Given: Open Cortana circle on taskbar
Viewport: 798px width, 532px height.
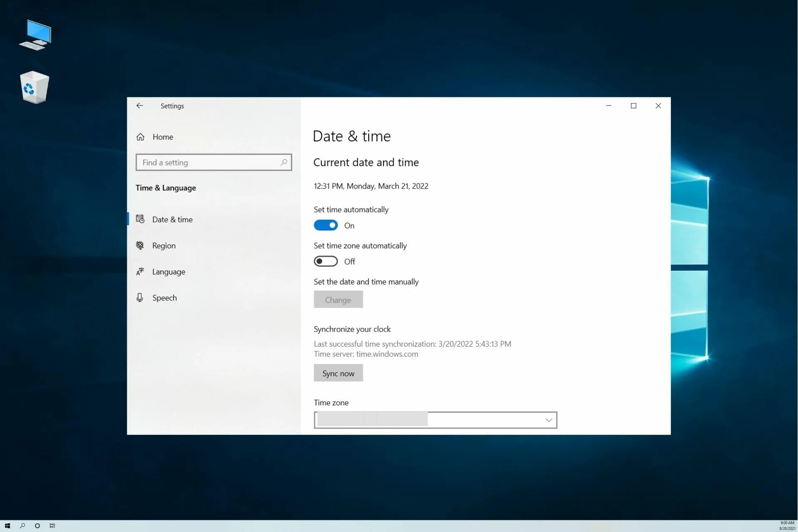Looking at the screenshot, I should pos(37,526).
